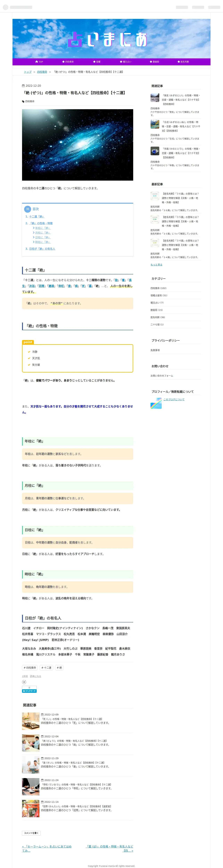
Task: Open the 辛酉 (かのととり) related article thumbnail
Action: pos(155,151)
